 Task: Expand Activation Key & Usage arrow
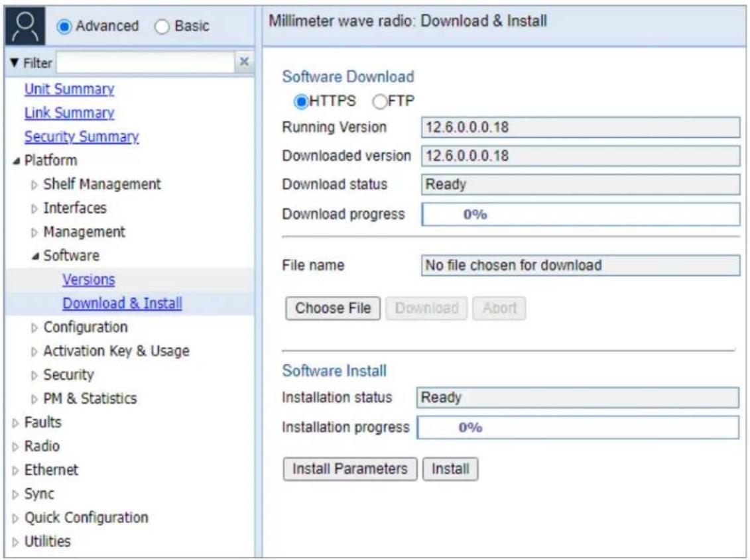(34, 352)
